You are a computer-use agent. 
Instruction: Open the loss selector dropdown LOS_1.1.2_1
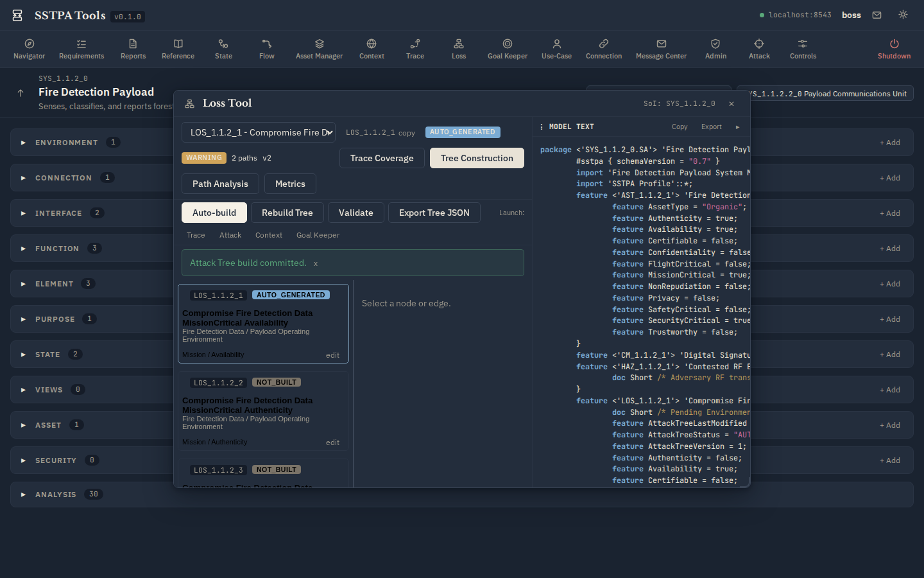[259, 132]
